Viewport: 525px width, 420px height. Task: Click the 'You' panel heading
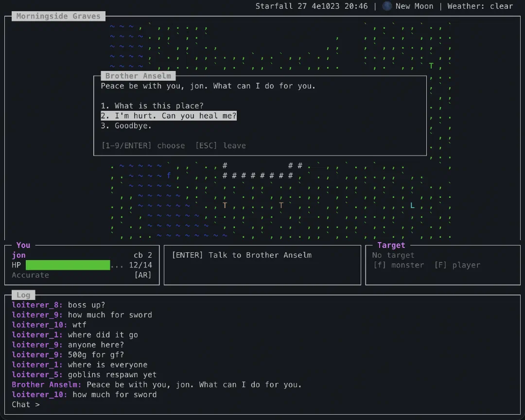(x=23, y=245)
